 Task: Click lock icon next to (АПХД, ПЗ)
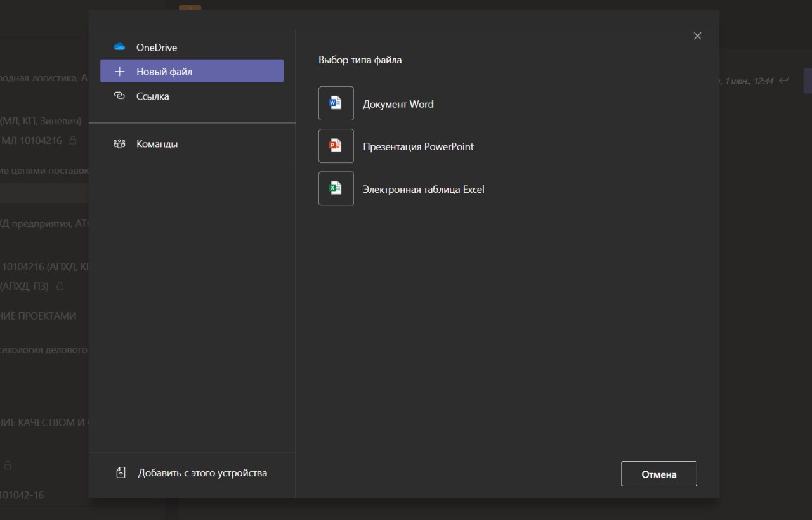[60, 286]
